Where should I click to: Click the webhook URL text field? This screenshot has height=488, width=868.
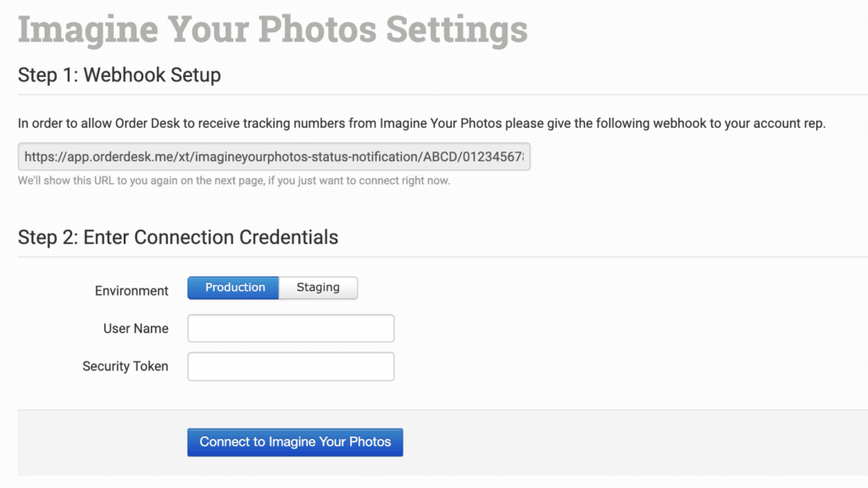[x=274, y=157]
